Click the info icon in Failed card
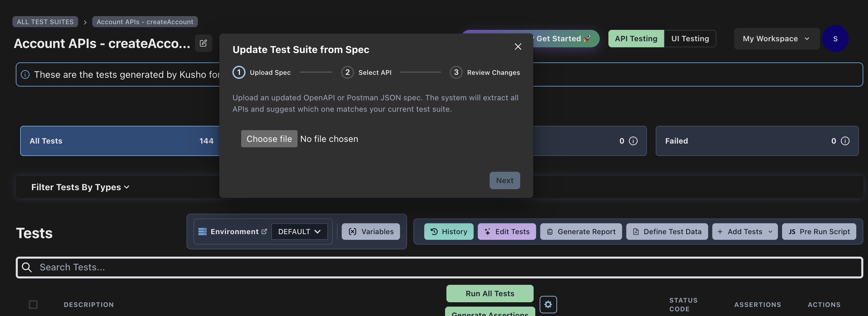The image size is (868, 316). [845, 141]
